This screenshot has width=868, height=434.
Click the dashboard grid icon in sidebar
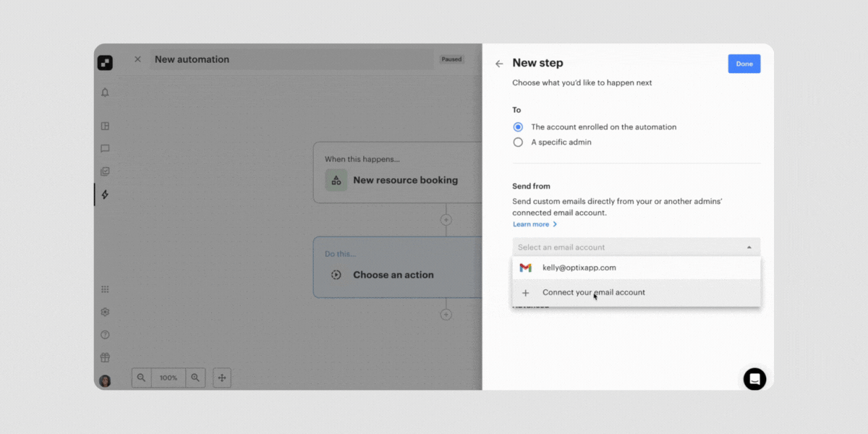pos(105,125)
